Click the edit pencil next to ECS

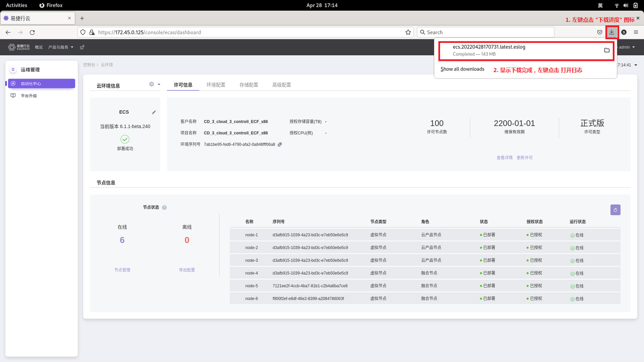pos(154,112)
